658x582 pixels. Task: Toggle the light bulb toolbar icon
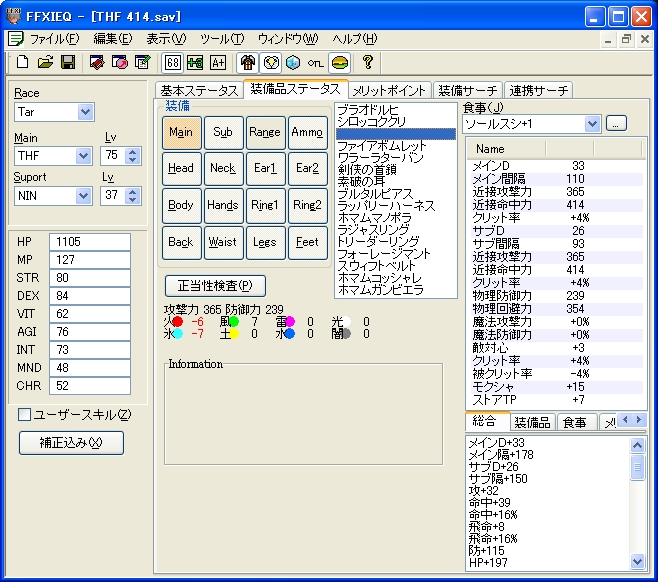tap(271, 63)
